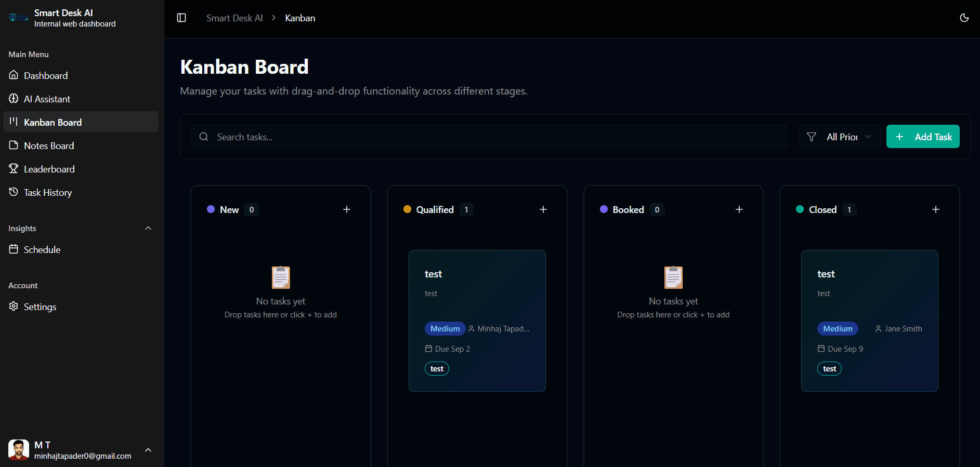The height and width of the screenshot is (467, 980).
Task: Click the M T profile avatar
Action: pyautogui.click(x=19, y=450)
